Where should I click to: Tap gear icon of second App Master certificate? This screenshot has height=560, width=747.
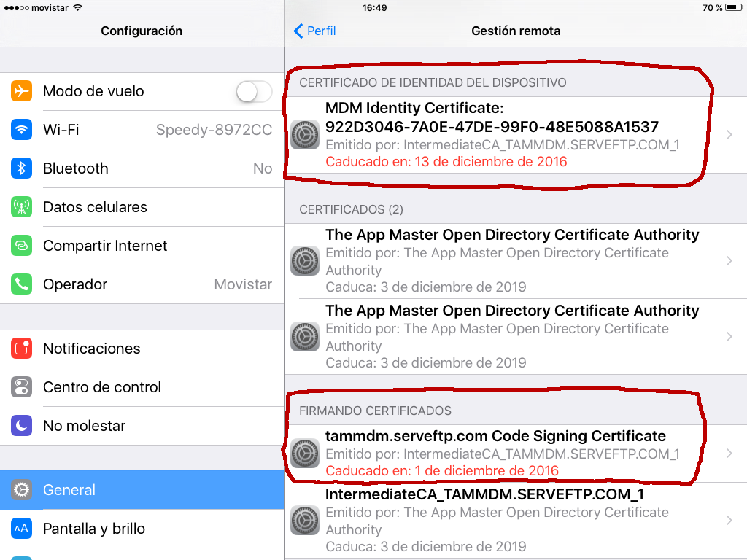point(305,337)
